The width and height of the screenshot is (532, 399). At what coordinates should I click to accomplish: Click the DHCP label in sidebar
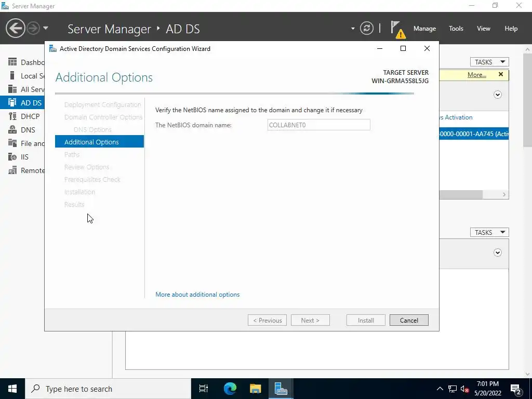(x=30, y=116)
